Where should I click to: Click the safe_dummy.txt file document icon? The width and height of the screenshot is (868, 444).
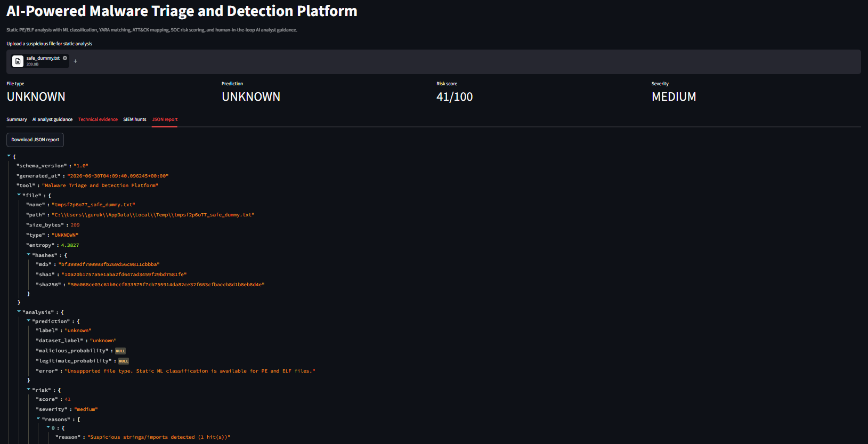[18, 61]
